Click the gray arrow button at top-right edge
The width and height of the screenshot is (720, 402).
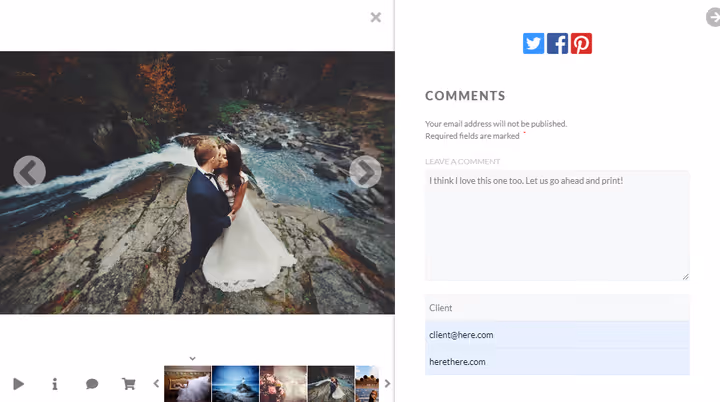[x=713, y=17]
